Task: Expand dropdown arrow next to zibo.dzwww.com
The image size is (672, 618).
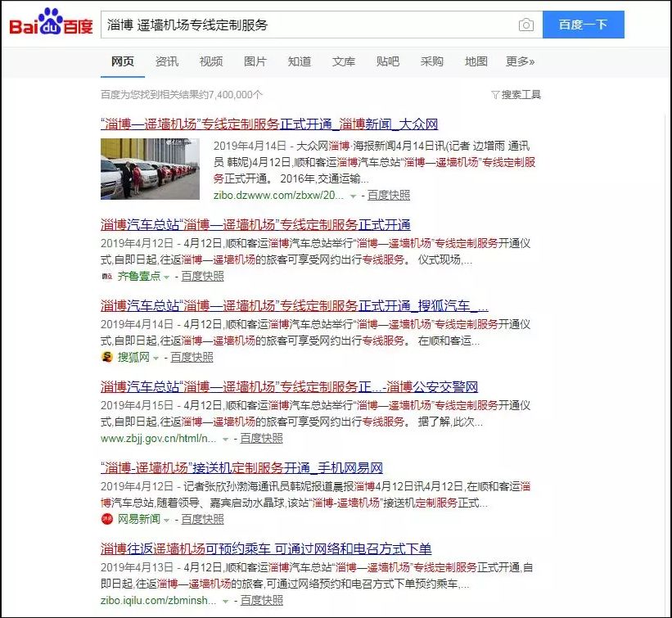Action: 353,196
